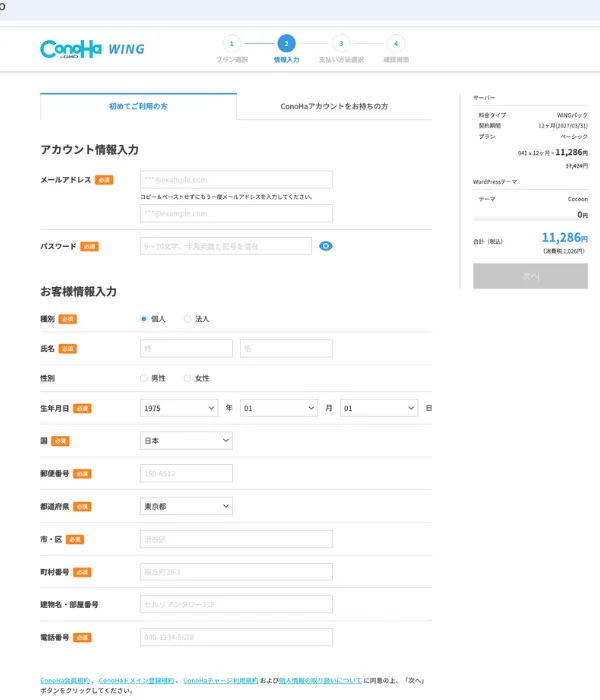Select the 女性 gender option

coord(188,378)
